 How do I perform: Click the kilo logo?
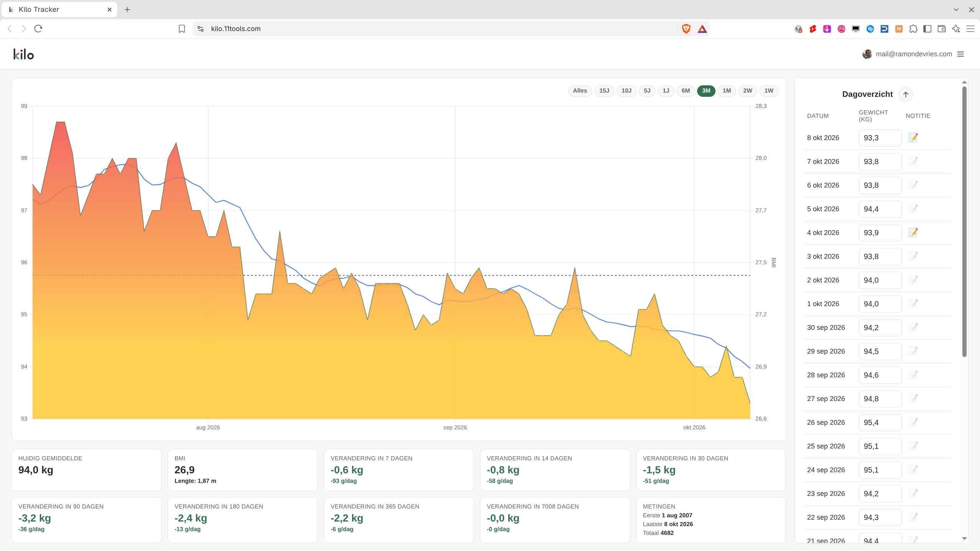pyautogui.click(x=24, y=54)
